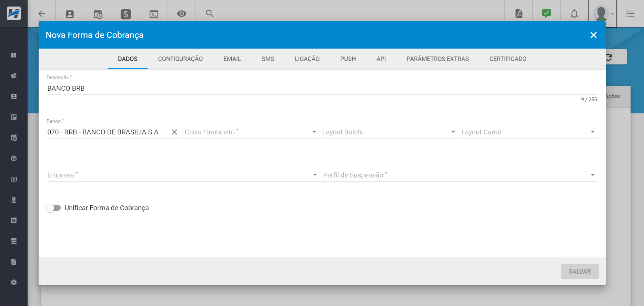Image resolution: width=644 pixels, height=306 pixels.
Task: Select the DADOS tab
Action: pyautogui.click(x=128, y=59)
